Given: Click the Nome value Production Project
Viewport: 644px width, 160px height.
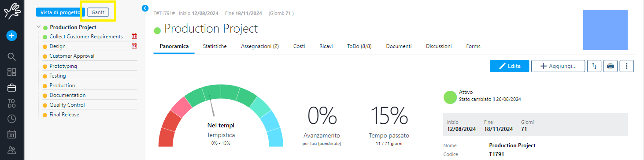Looking at the screenshot, I should coord(512,145).
